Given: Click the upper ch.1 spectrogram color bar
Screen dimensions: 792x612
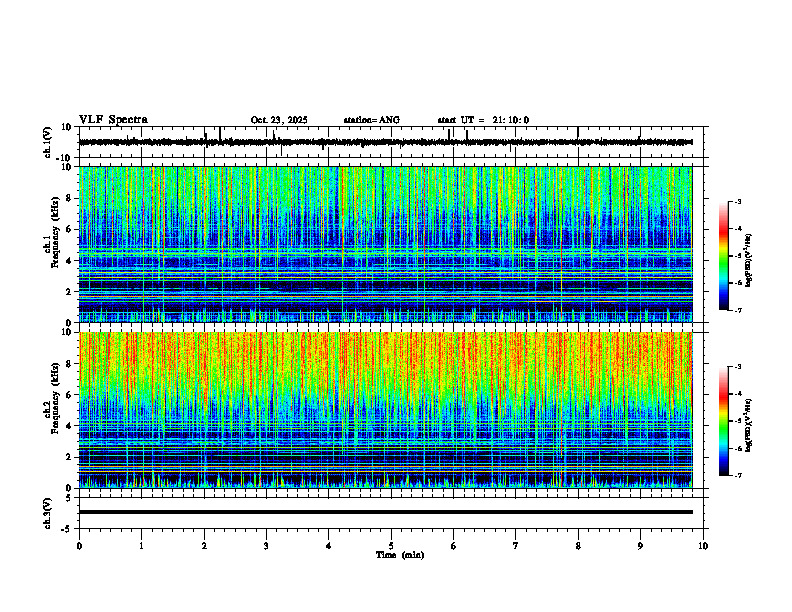Looking at the screenshot, I should [x=723, y=256].
